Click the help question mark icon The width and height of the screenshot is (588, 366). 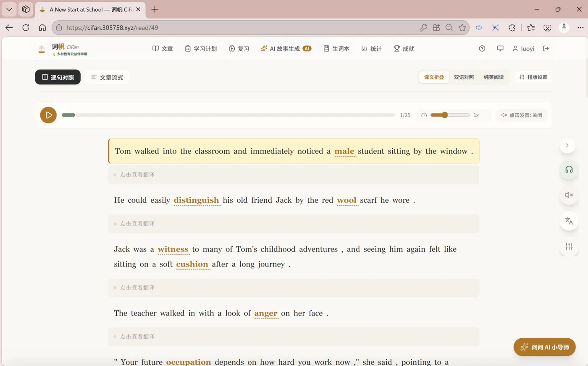pos(482,49)
